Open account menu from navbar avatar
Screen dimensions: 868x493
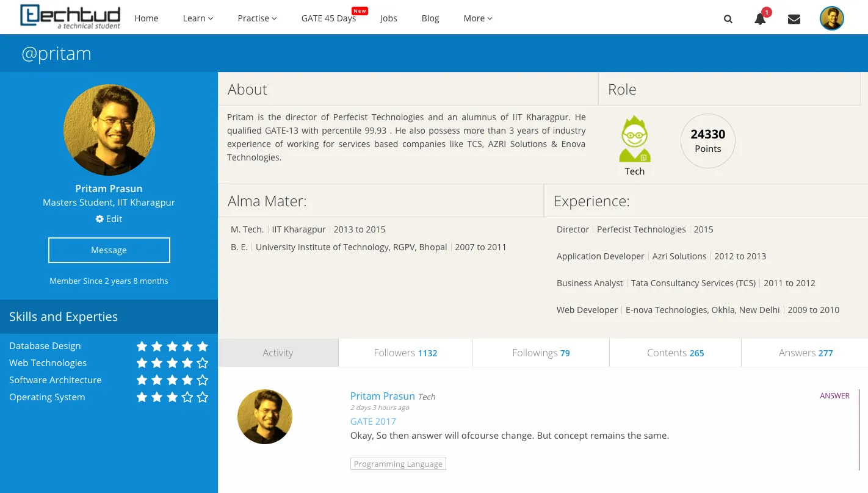831,18
